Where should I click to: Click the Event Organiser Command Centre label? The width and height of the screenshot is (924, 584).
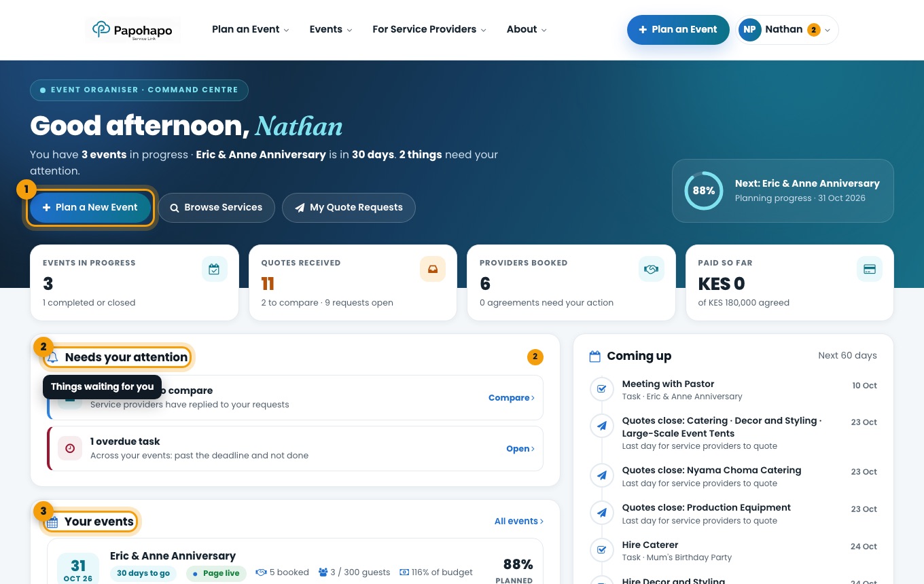(139, 90)
